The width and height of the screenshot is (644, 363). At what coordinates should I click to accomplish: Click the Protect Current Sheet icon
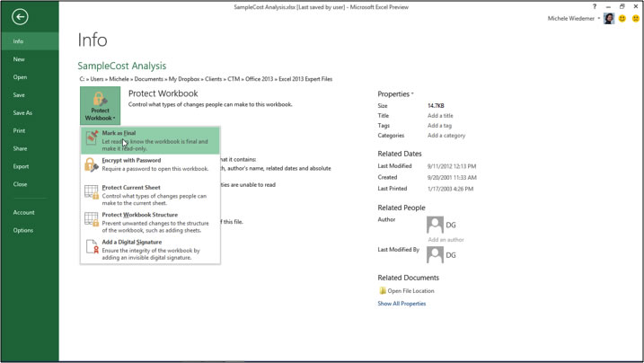click(x=92, y=192)
